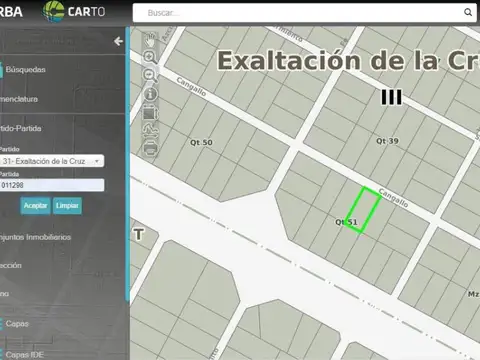
Task: Open the Capas IDE section
Action: (24, 355)
